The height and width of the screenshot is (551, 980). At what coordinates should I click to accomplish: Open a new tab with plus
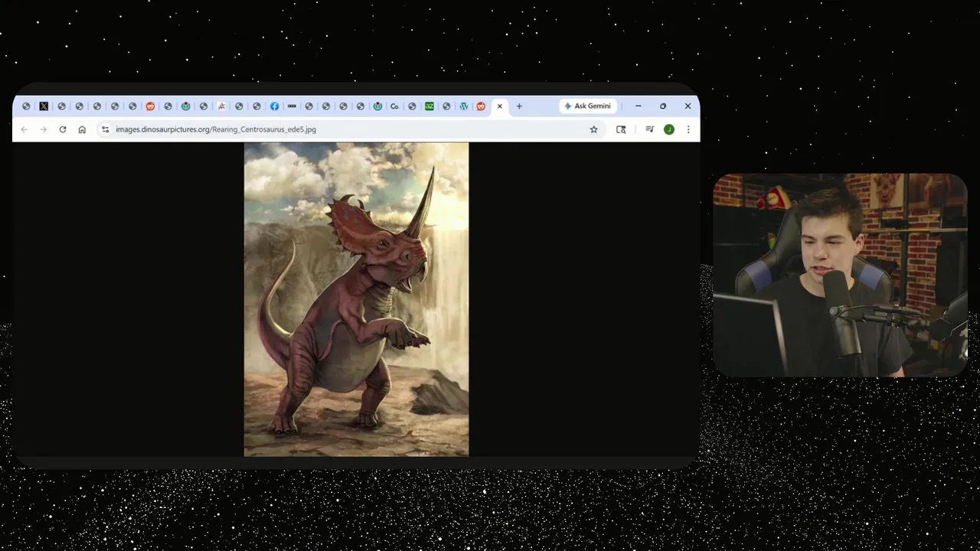click(x=519, y=106)
